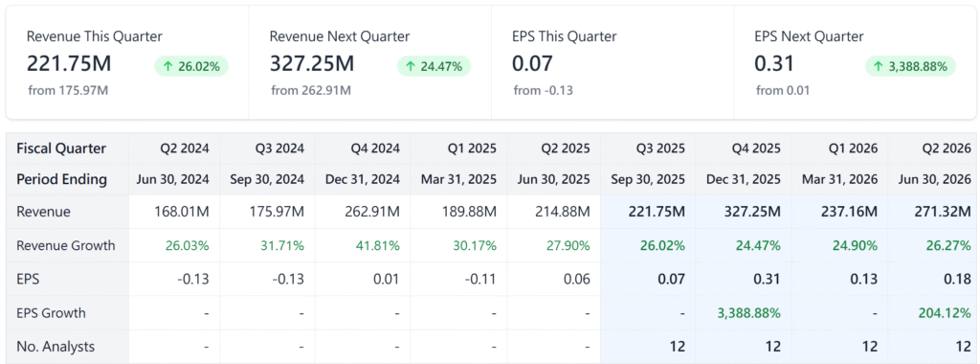This screenshot has width=980, height=364.
Task: Select the Revenue Growth row label
Action: coord(66,245)
